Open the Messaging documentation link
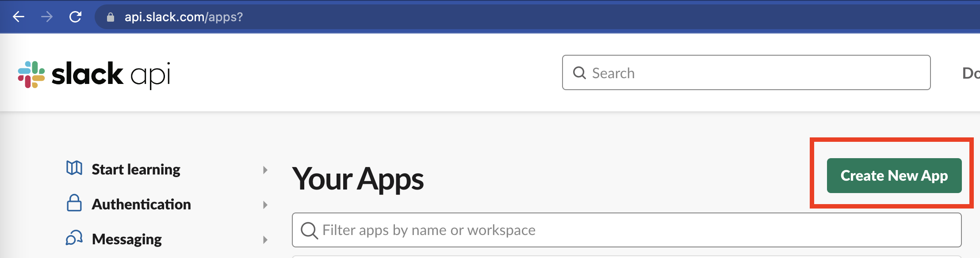This screenshot has height=258, width=980. [x=126, y=239]
